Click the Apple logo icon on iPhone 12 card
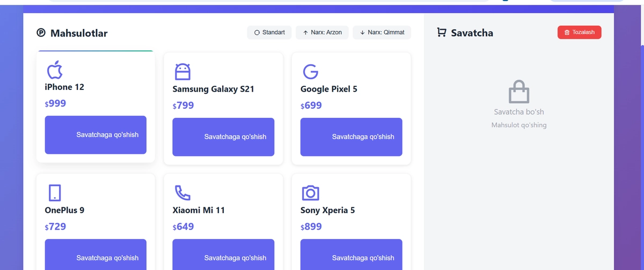 (55, 70)
